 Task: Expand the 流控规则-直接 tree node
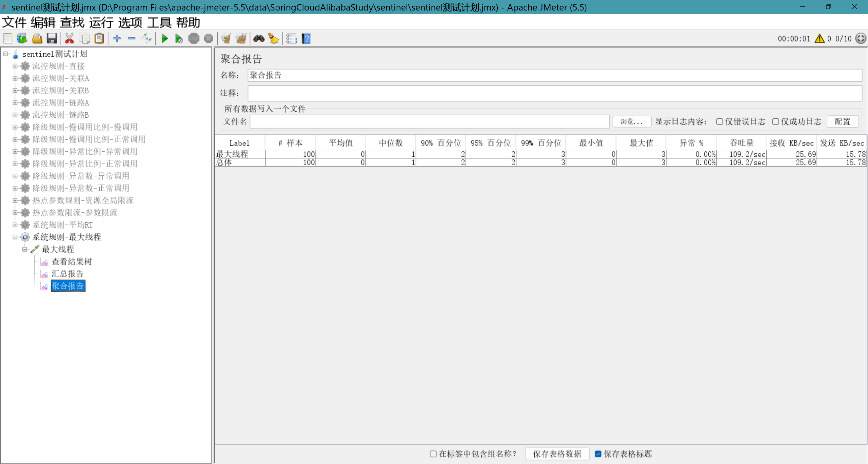(x=15, y=66)
